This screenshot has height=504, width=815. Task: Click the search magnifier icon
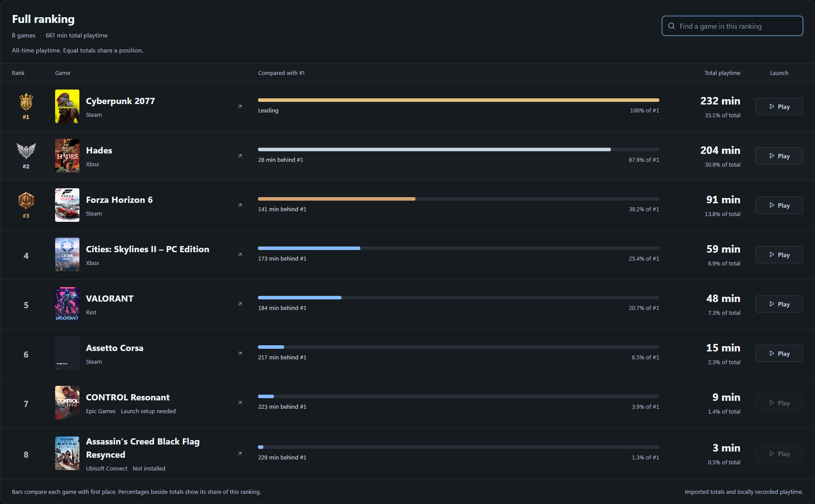pos(671,26)
